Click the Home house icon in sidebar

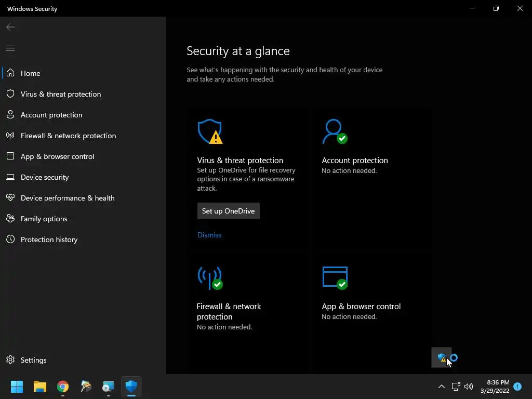point(10,73)
